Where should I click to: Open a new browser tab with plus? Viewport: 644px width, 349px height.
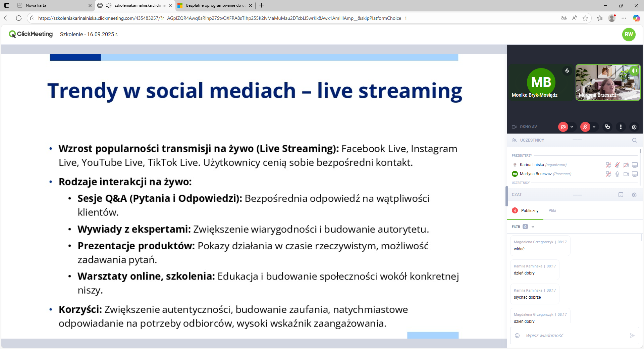[262, 5]
